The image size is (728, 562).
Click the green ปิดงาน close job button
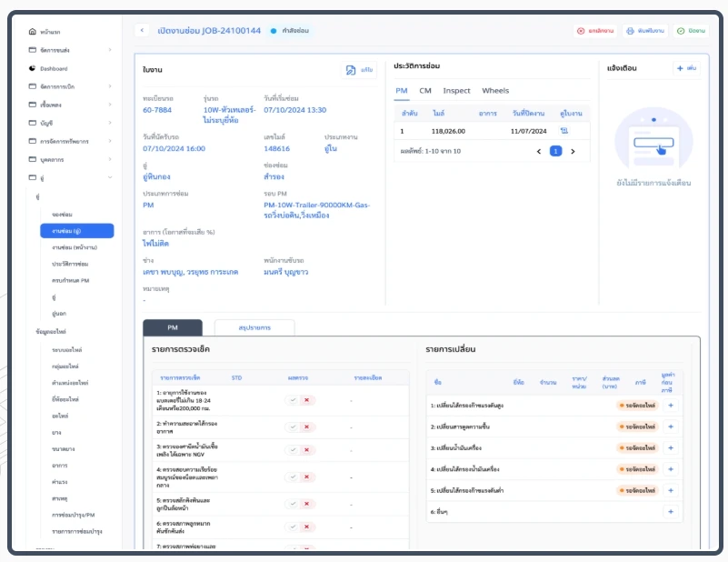(691, 31)
